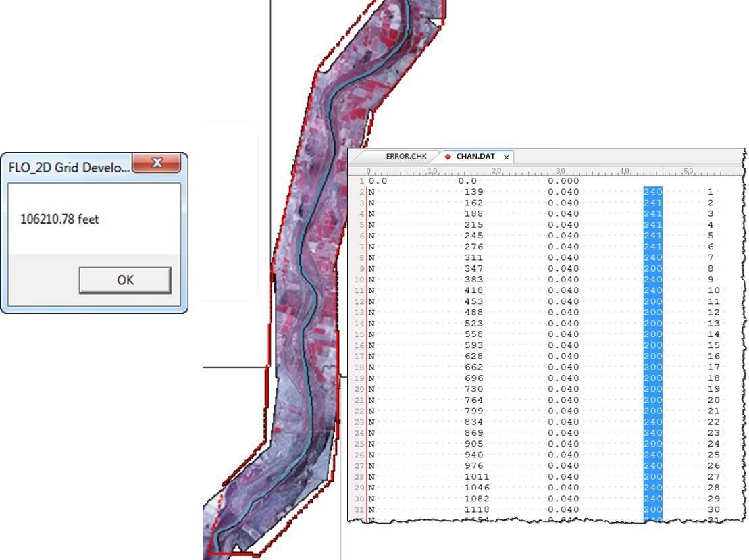The width and height of the screenshot is (749, 560).
Task: Click the FLO_2D dialog title bar
Action: [68, 167]
